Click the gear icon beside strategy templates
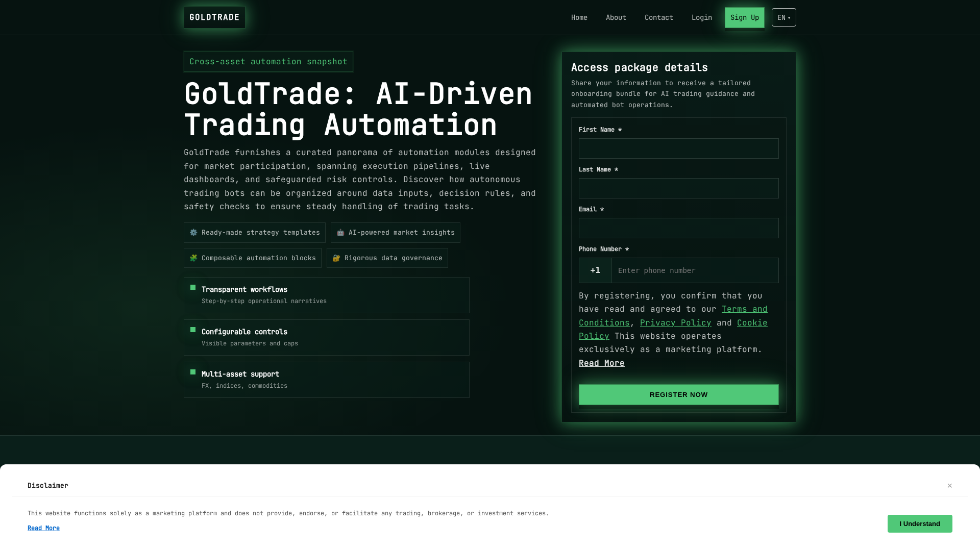The width and height of the screenshot is (980, 551). [x=193, y=233]
